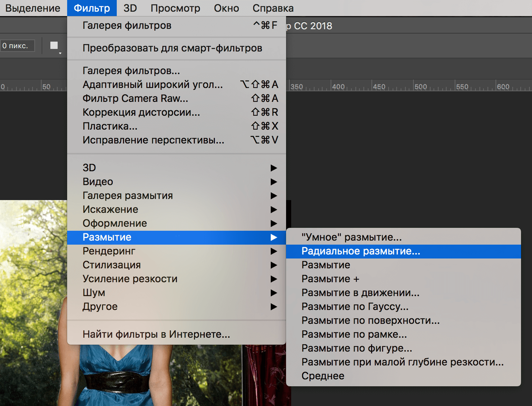Screen dimensions: 532x406
Task: Apply the Среднее blur option
Action: [x=323, y=376]
